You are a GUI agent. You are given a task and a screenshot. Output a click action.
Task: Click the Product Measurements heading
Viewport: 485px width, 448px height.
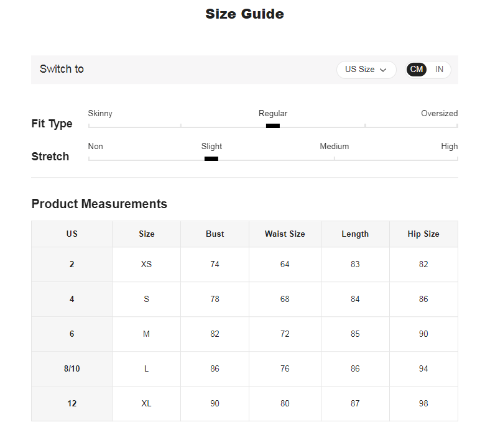point(99,204)
